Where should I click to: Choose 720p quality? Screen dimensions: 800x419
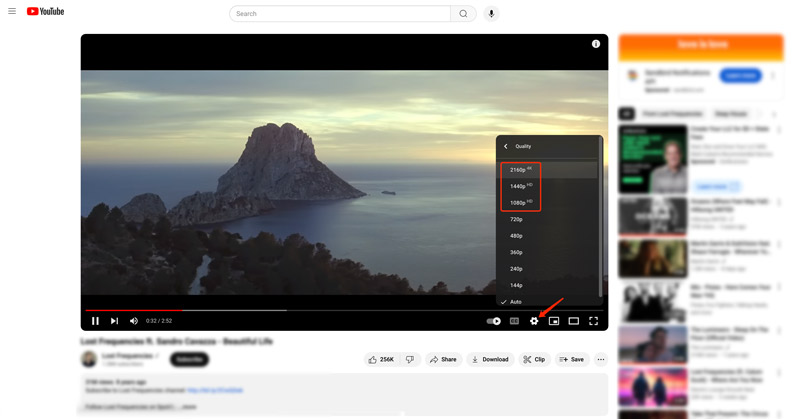point(547,219)
